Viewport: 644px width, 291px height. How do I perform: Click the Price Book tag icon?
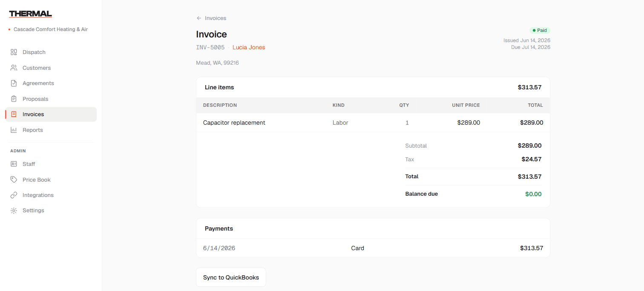[x=14, y=180]
